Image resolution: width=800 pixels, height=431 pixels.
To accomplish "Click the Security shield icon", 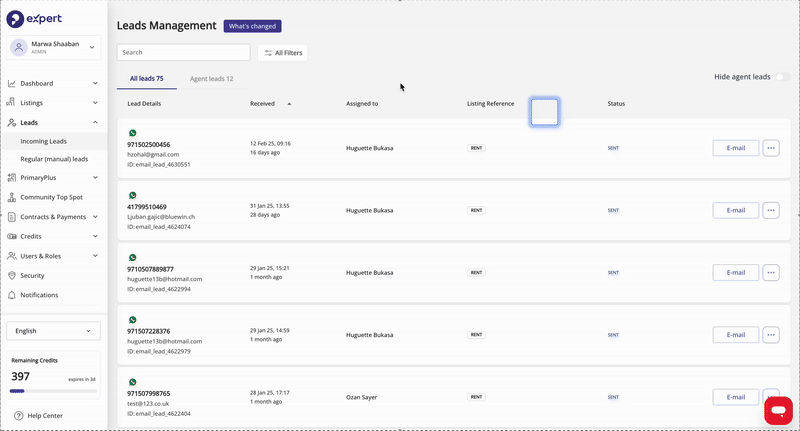I will pyautogui.click(x=11, y=275).
